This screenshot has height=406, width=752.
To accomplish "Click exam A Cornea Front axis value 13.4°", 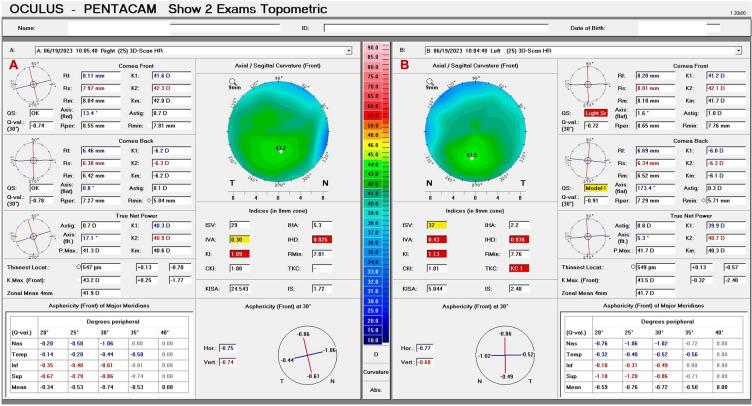I will click(x=101, y=113).
